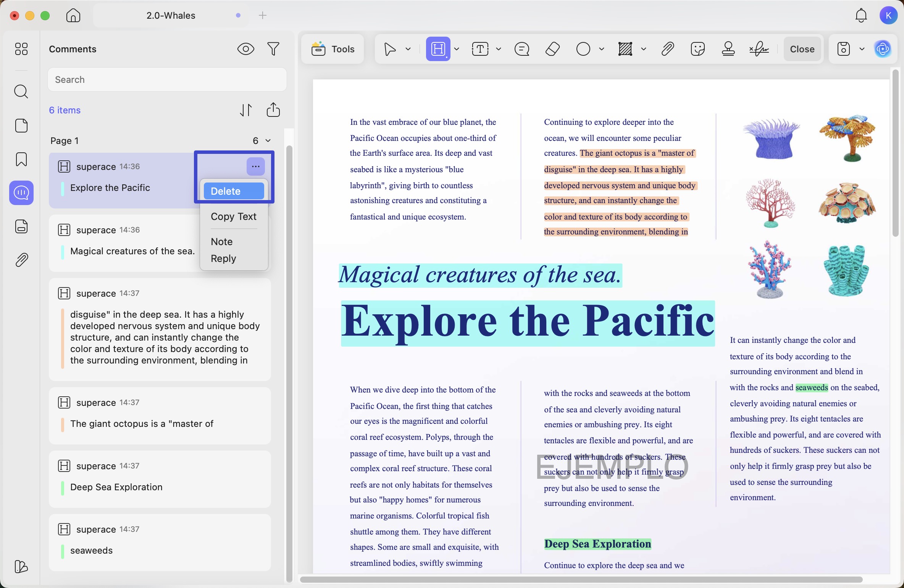
Task: Select the paperclip attachment tool
Action: click(668, 49)
